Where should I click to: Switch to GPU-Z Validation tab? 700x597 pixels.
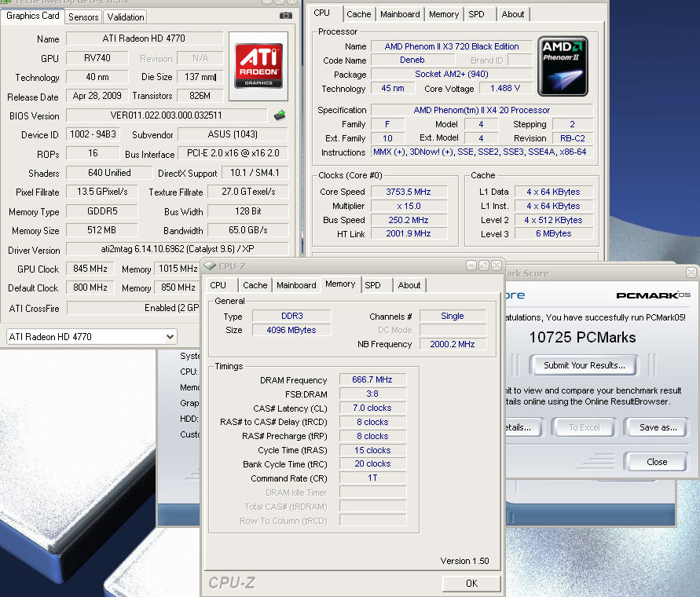click(126, 17)
